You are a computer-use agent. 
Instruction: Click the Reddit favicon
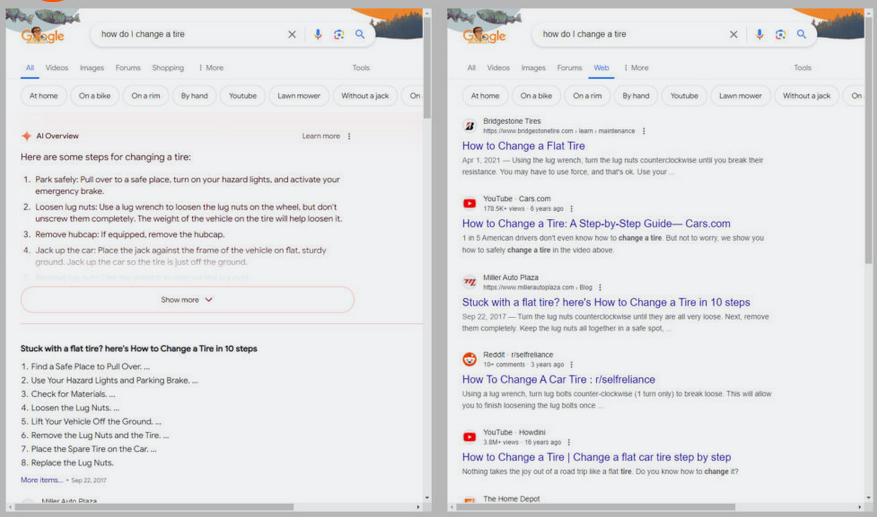pos(470,359)
